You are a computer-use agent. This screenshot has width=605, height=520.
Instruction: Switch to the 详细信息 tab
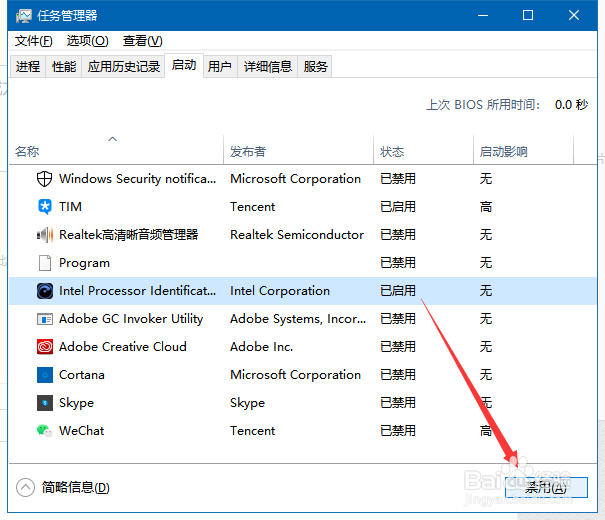point(267,67)
